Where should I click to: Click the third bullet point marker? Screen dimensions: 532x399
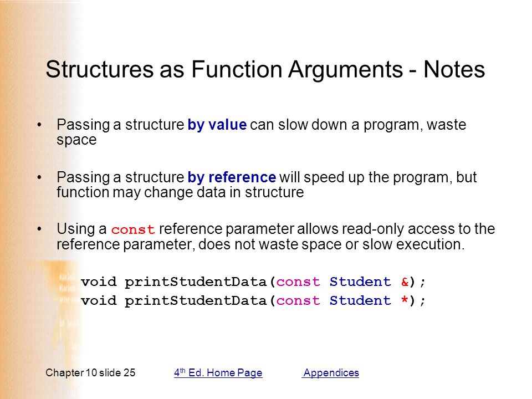[x=40, y=229]
